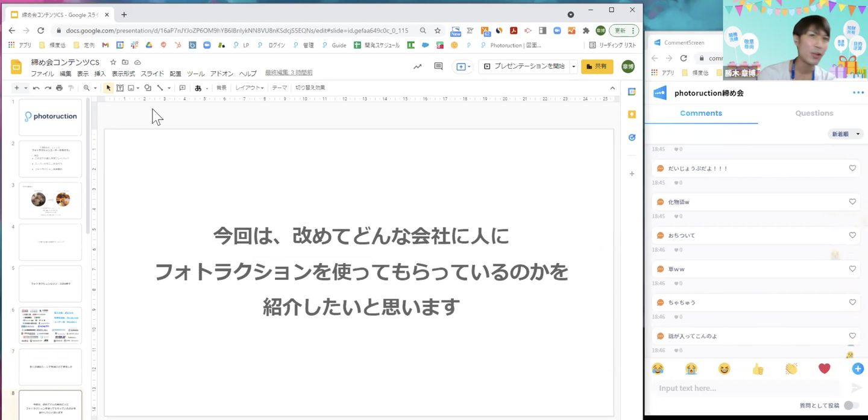Open the comment history icon
Screen dimensions: 868x420
pyautogui.click(x=438, y=66)
